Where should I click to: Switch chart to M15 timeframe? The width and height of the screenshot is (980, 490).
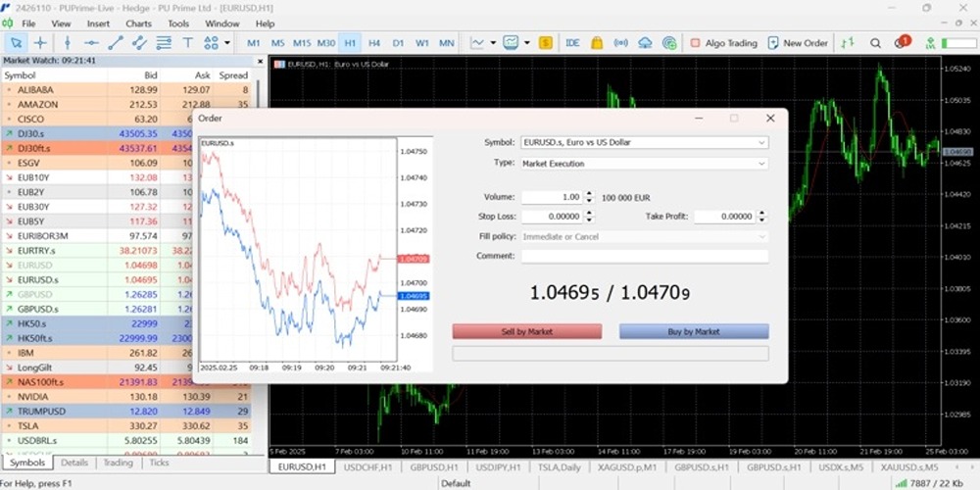pos(302,43)
